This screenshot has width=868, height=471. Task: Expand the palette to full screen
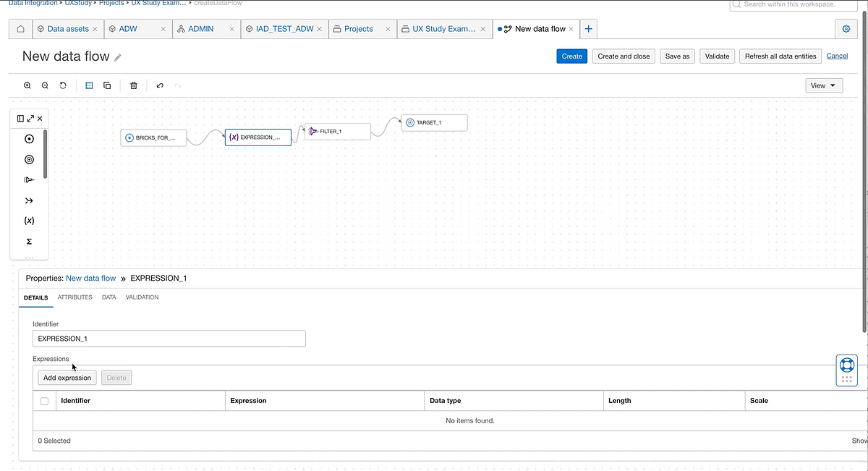(x=30, y=118)
